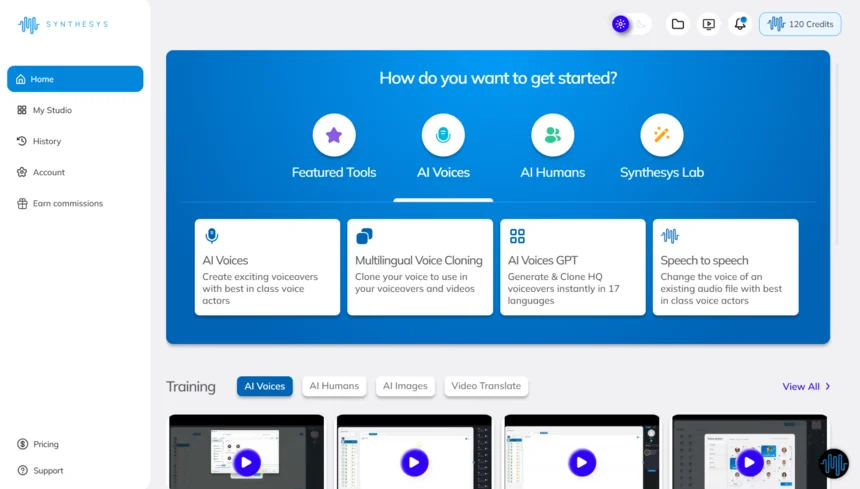Play the first training video
Viewport: 860px width, 489px height.
coord(247,463)
